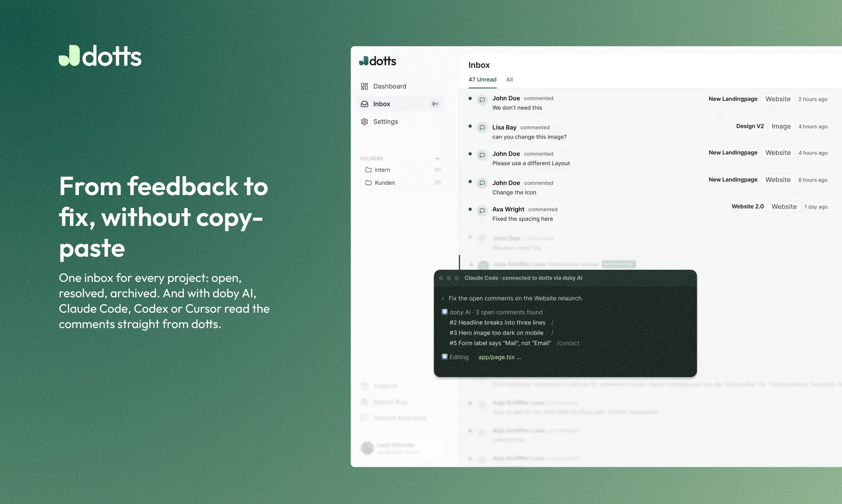Click the dotts logo in the app sidebar
This screenshot has height=504, width=842.
pos(378,61)
